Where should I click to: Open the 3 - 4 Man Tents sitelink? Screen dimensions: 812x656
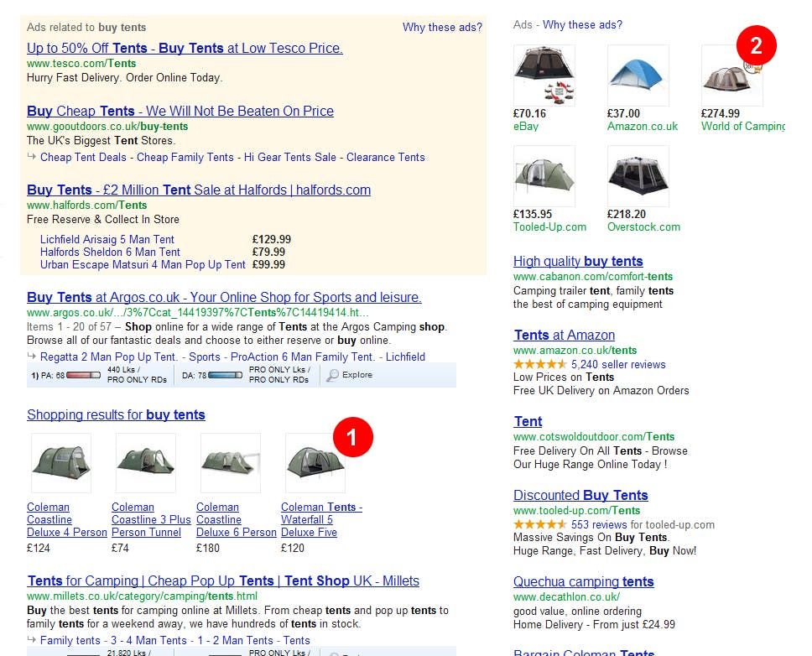click(148, 640)
